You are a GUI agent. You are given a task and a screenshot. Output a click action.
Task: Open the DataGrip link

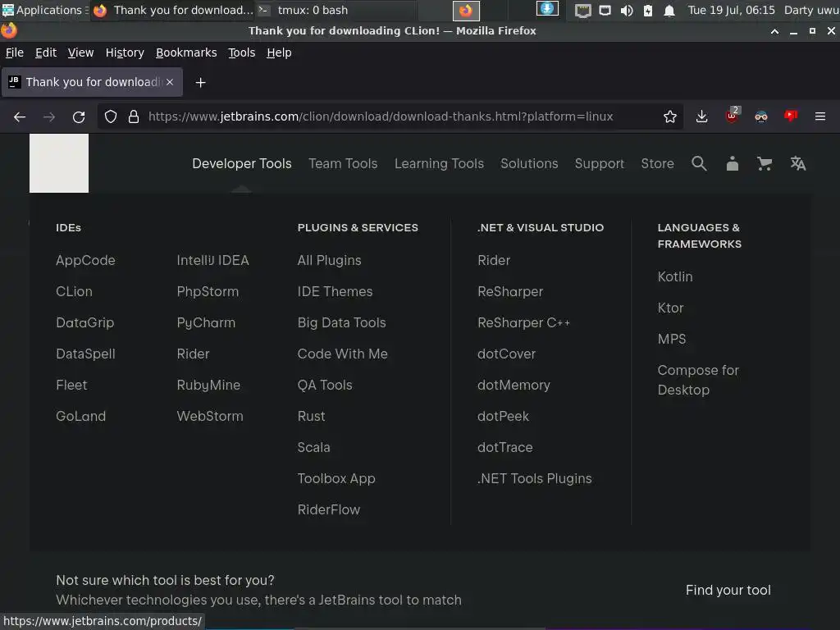click(85, 322)
